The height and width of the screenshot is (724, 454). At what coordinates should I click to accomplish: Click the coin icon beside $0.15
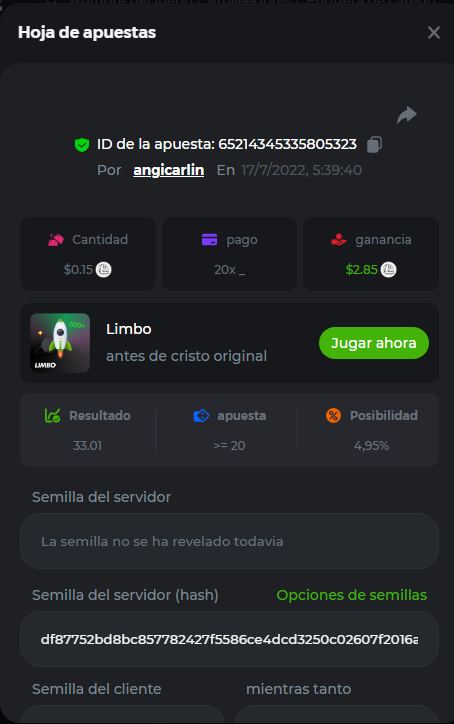point(103,269)
